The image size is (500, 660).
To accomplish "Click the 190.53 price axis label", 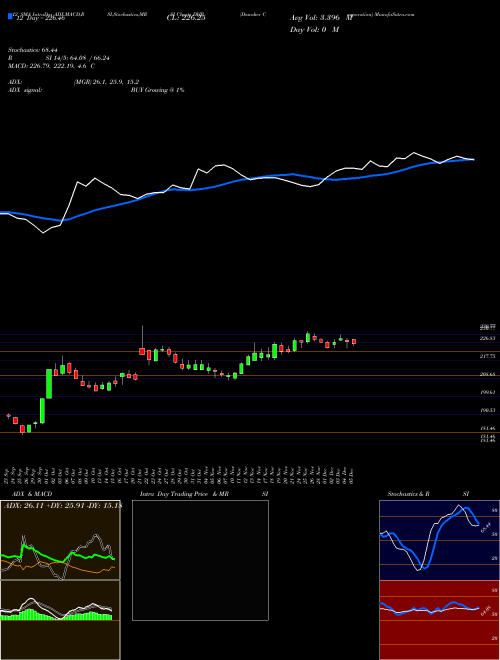I will tap(487, 410).
